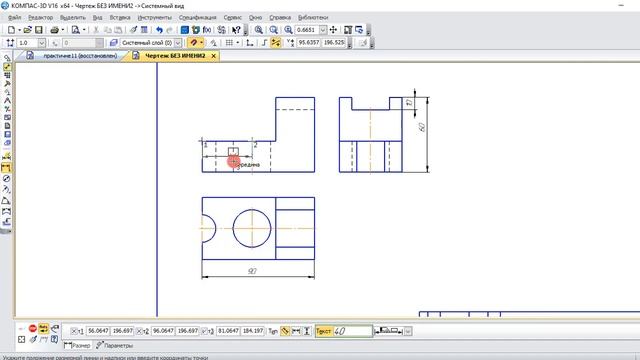The width and height of the screenshot is (640, 360).
Task: Toggle the rounding mode button
Action: coord(276,42)
